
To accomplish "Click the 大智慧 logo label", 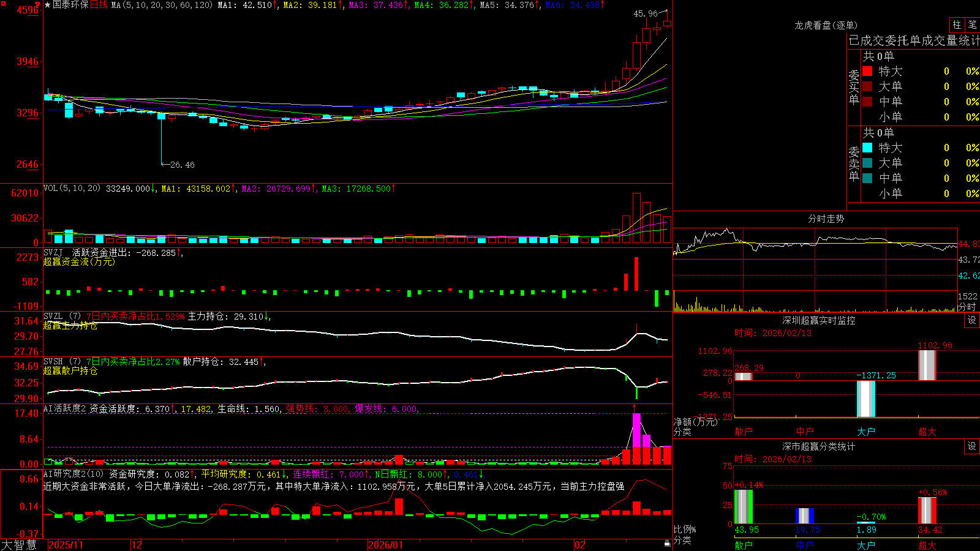I will tap(19, 545).
